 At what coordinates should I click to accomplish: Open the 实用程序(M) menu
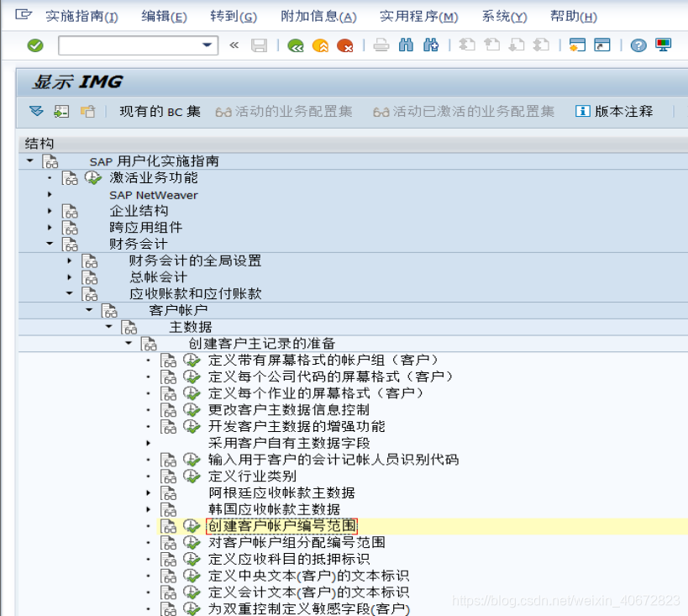(x=418, y=17)
